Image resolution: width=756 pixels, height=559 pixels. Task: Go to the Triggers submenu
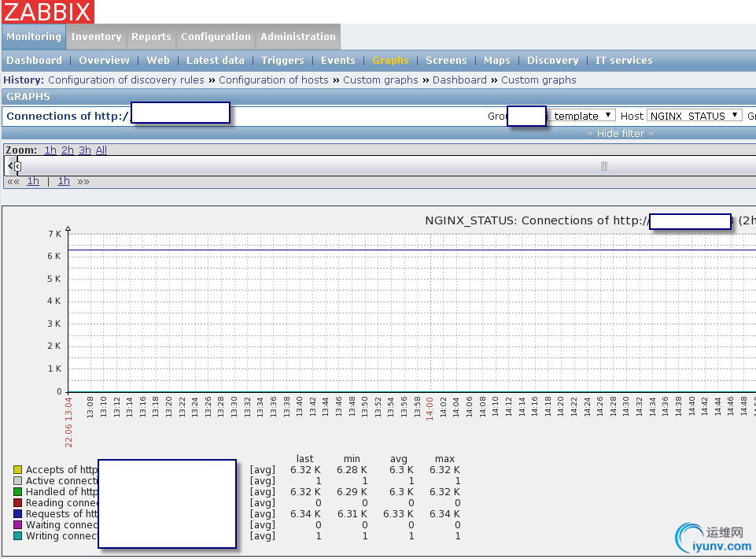(x=282, y=61)
